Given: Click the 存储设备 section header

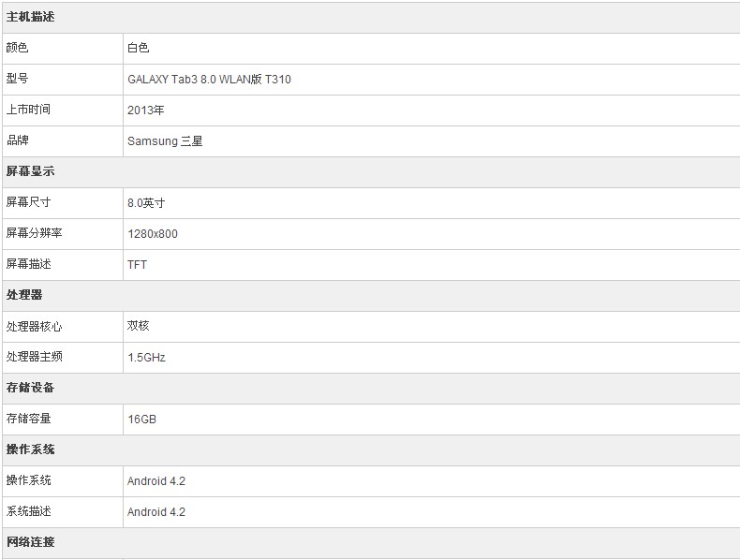Looking at the screenshot, I should tap(30, 388).
